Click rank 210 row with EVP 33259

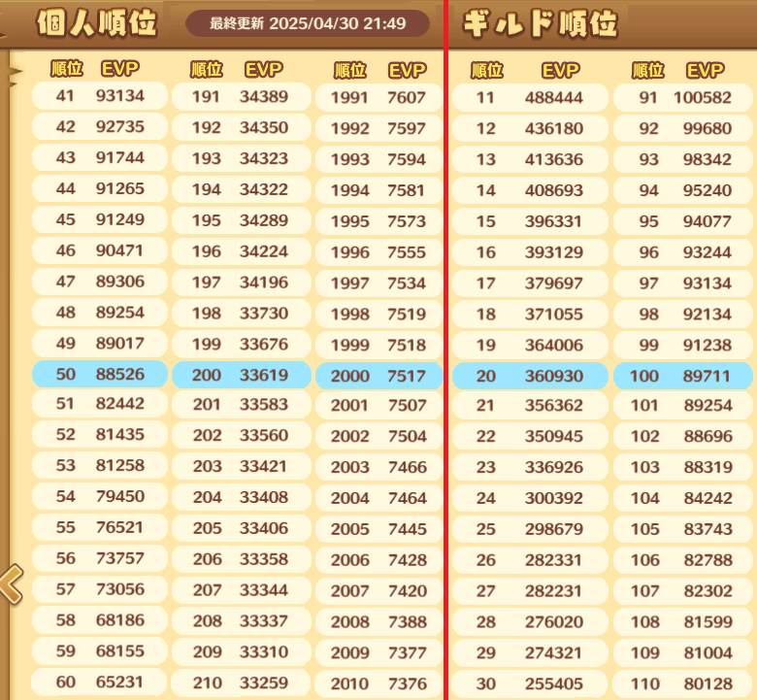[242, 683]
